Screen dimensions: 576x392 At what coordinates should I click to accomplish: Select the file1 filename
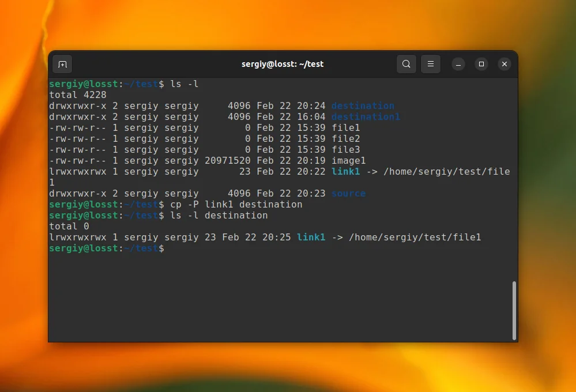tap(345, 127)
